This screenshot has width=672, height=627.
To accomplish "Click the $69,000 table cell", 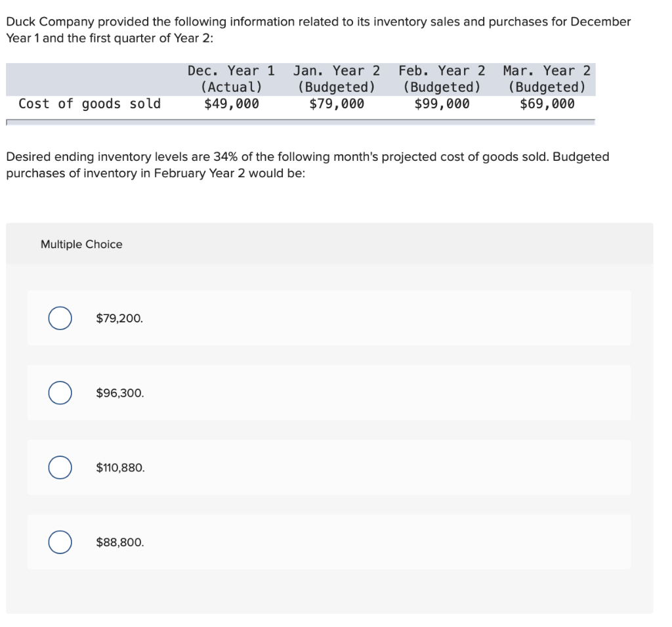I will [547, 104].
